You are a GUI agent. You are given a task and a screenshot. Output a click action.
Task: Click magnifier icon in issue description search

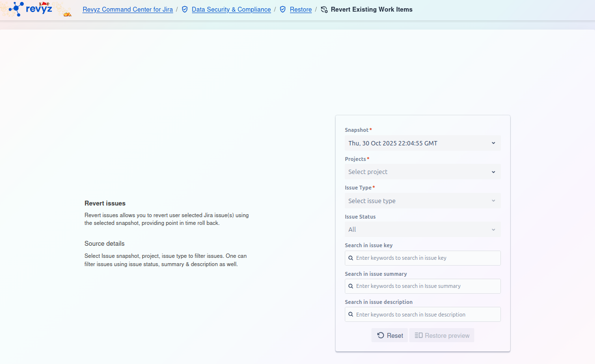click(351, 315)
